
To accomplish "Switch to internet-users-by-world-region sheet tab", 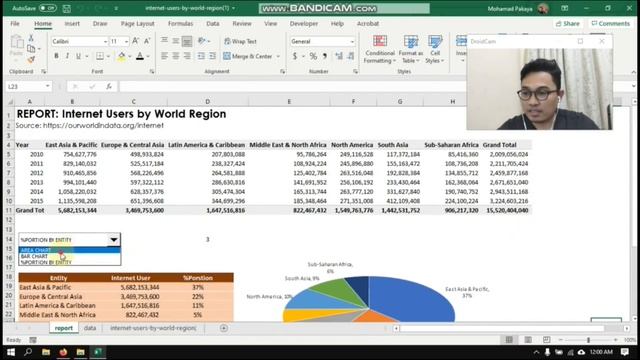I will coord(153,328).
